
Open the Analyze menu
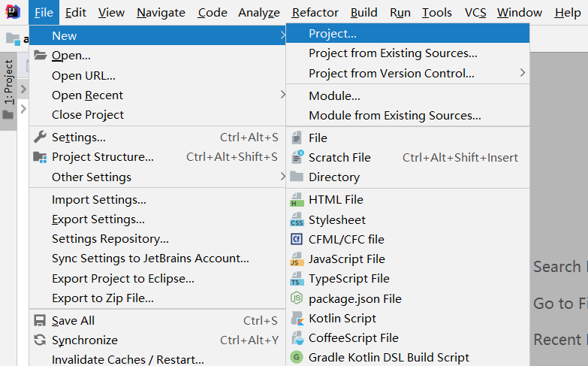[x=259, y=13]
